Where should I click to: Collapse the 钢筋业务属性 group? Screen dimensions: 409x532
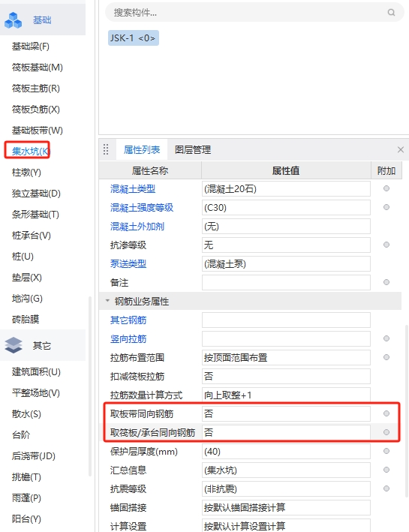coord(107,301)
